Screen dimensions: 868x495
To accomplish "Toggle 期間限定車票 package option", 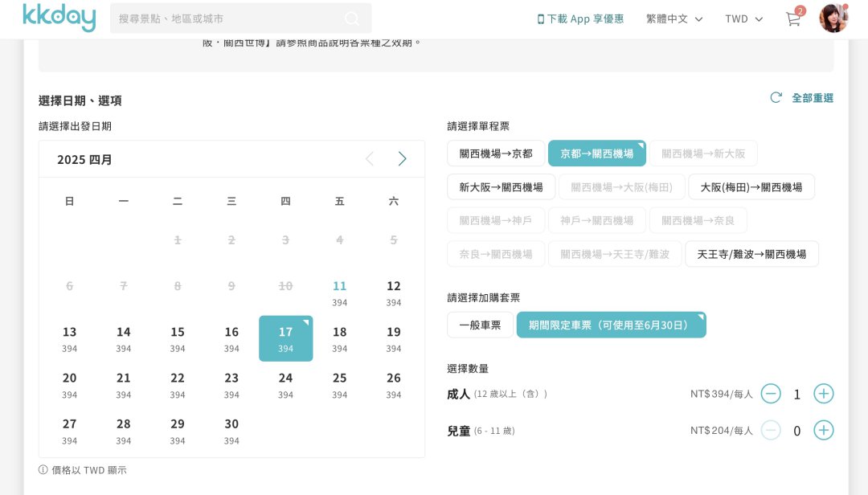I will [x=611, y=325].
